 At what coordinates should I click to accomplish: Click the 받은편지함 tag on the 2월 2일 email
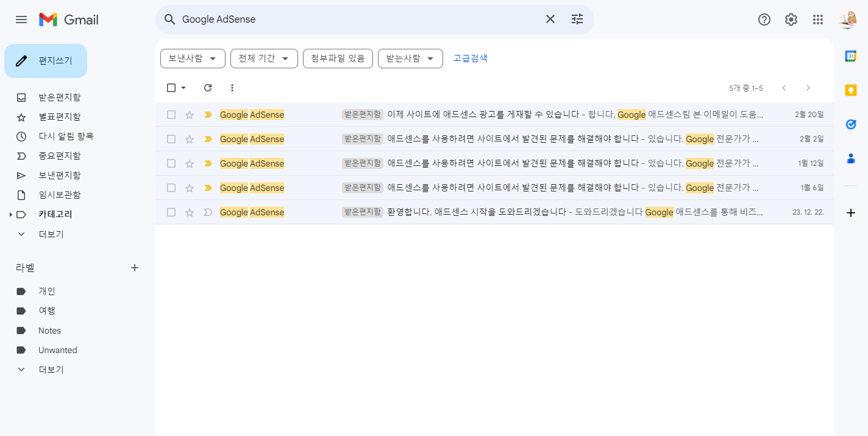(x=363, y=139)
